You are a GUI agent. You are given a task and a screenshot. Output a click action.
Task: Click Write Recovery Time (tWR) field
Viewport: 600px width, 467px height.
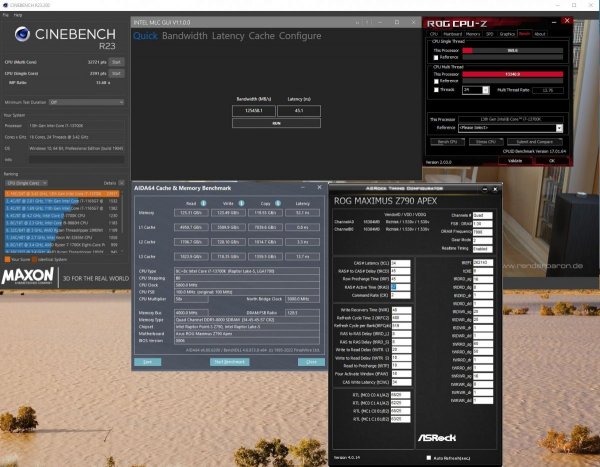[x=401, y=310]
